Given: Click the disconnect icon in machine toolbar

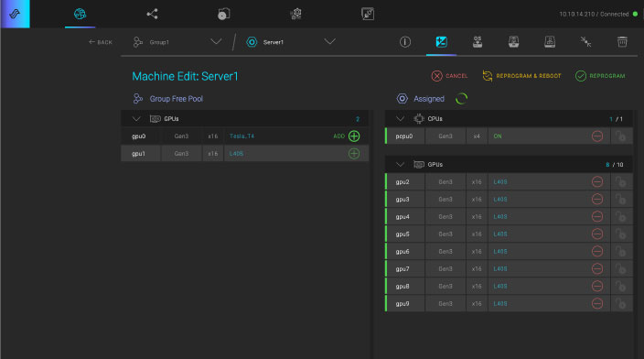Looking at the screenshot, I should click(585, 41).
